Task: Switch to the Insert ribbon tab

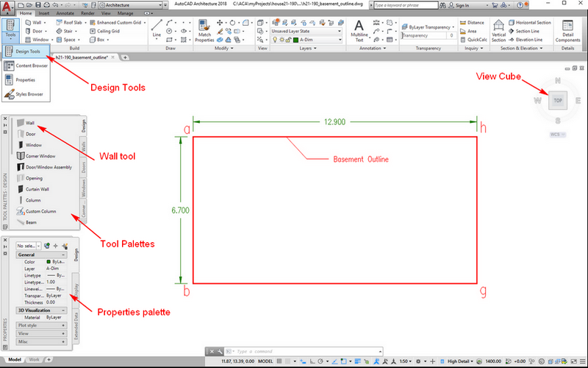Action: tap(44, 13)
